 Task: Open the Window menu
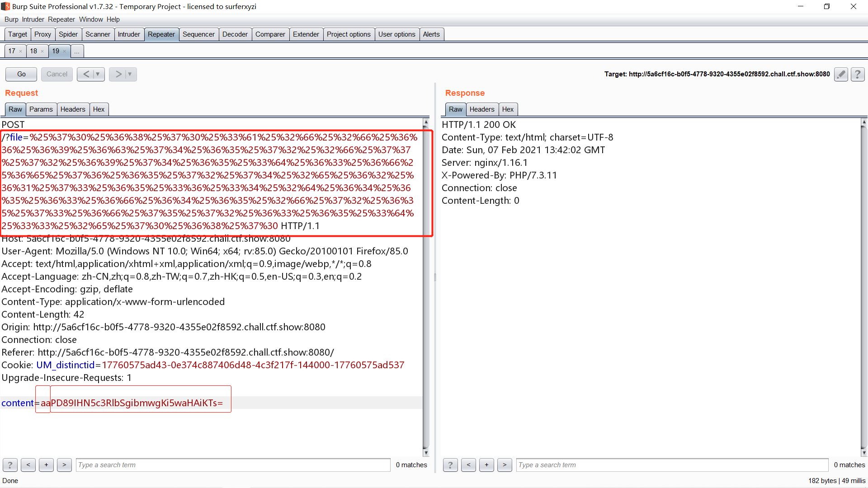91,19
